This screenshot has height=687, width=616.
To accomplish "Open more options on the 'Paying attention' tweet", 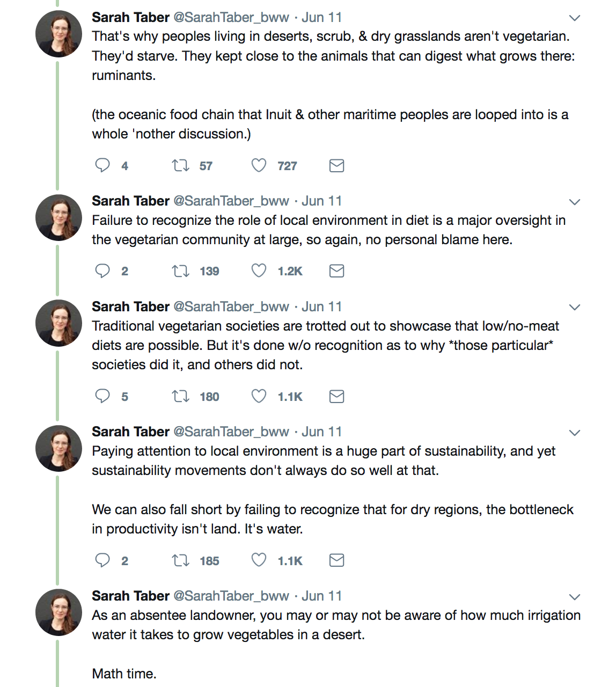I will coord(575,433).
